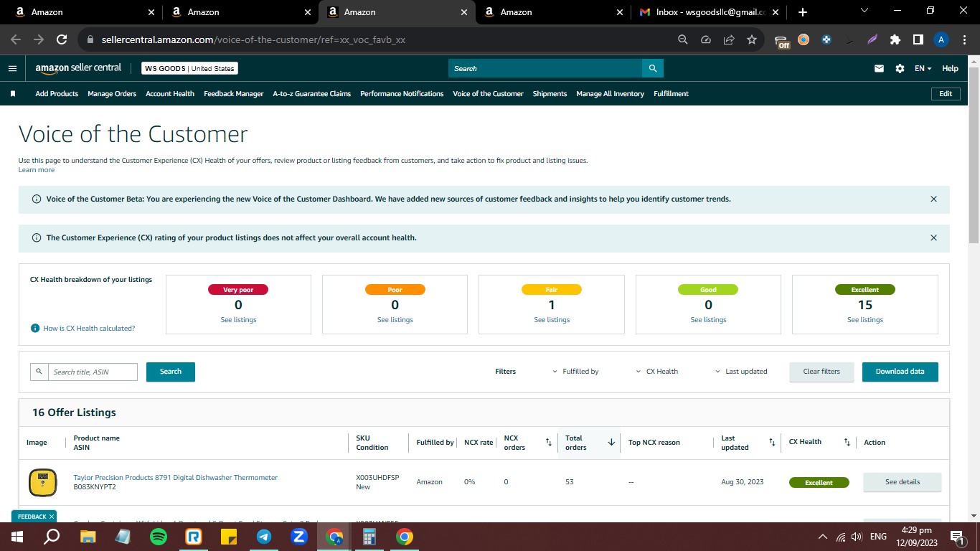See listings with Fair CX Health
The height and width of the screenshot is (551, 980).
click(x=552, y=320)
